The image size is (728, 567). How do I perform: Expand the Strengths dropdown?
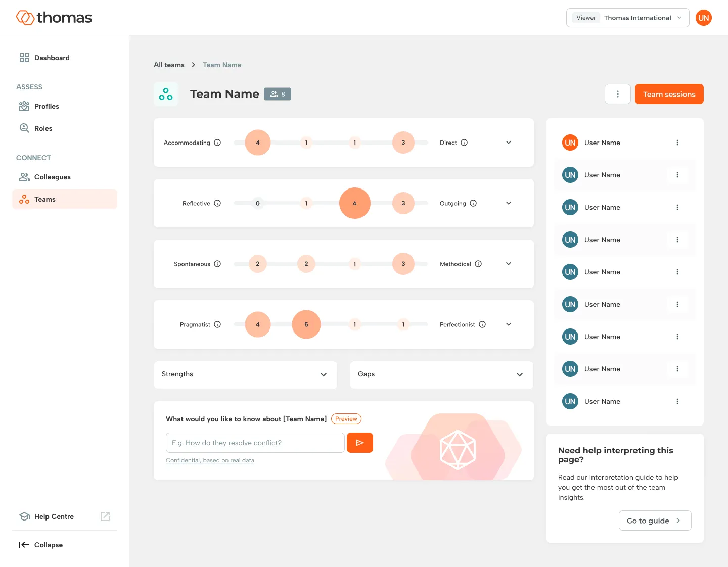[x=246, y=375]
